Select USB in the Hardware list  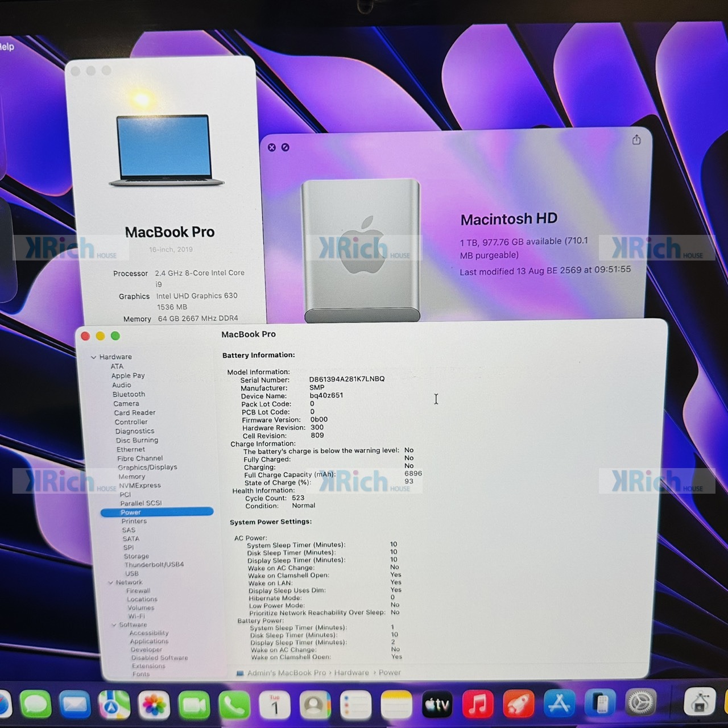tap(132, 573)
